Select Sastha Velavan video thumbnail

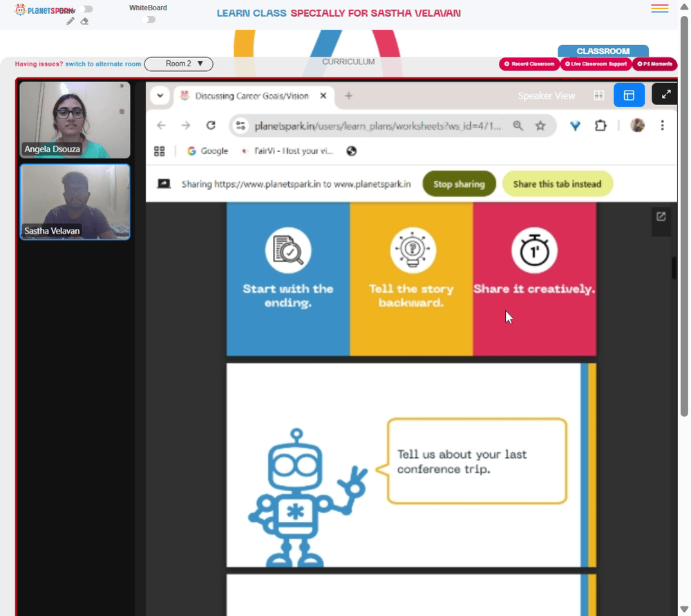point(75,202)
